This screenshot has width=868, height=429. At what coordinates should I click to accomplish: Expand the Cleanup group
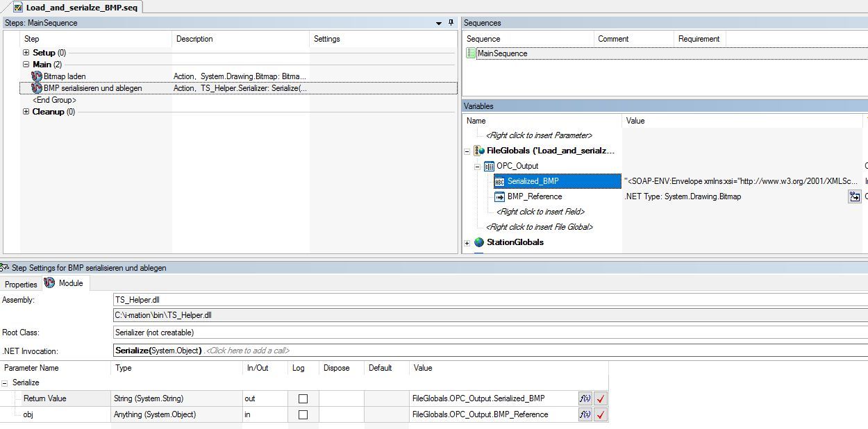pos(25,111)
